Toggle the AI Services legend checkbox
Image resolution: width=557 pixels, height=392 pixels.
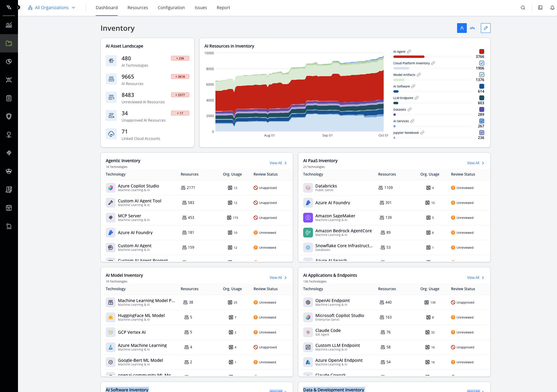(x=482, y=121)
